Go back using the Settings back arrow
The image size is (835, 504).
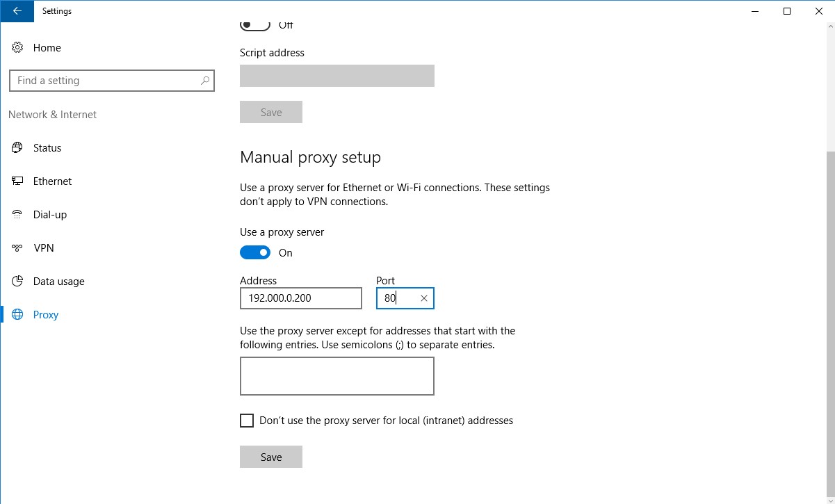tap(17, 11)
